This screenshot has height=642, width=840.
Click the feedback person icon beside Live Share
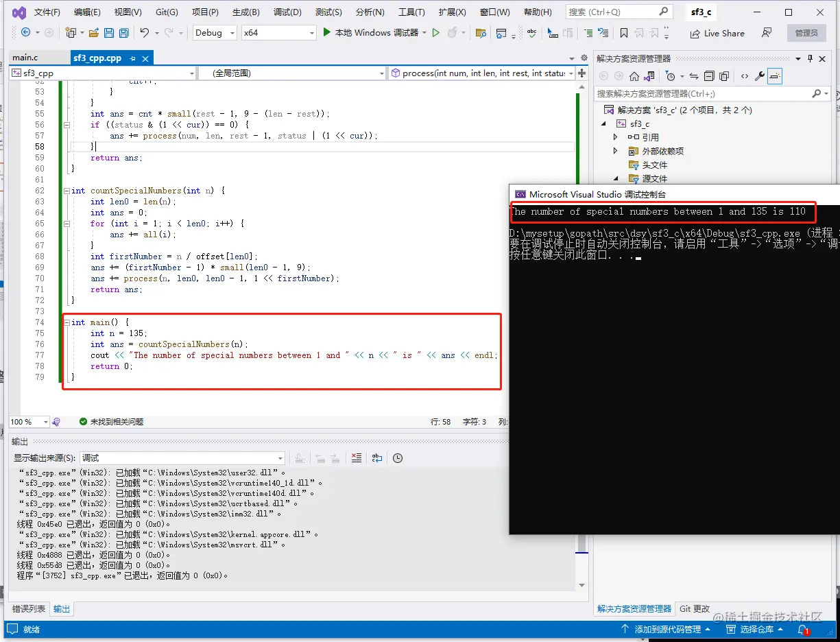[x=767, y=33]
